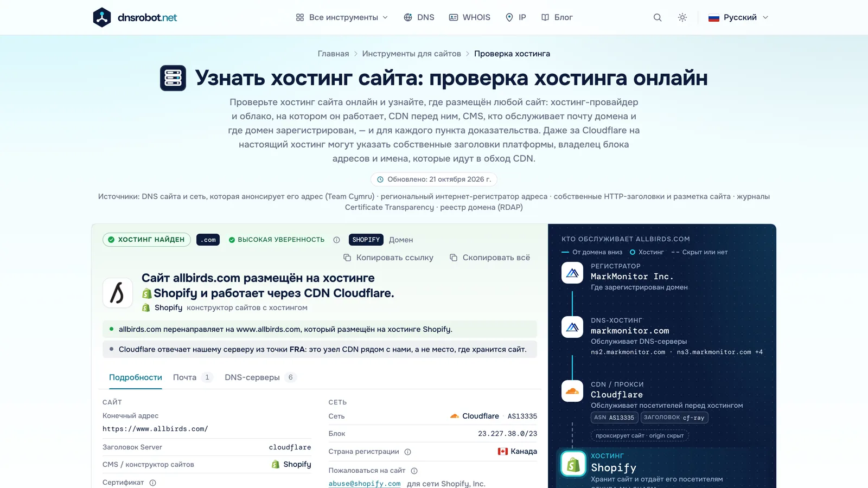Click the markmonitor.com DNS-хостинг icon
This screenshot has height=488, width=868.
572,327
